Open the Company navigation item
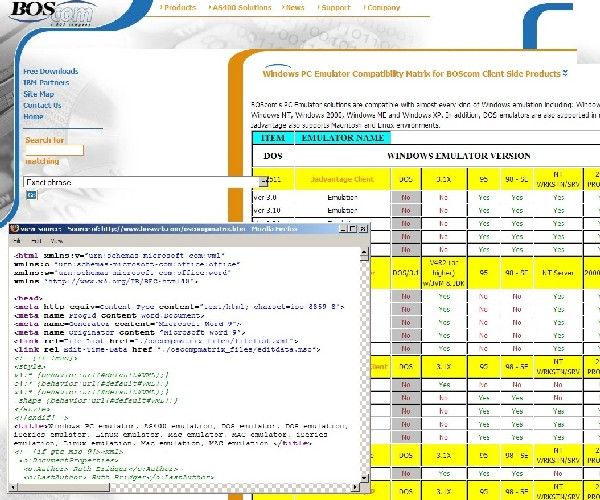This screenshot has width=600, height=500. point(382,8)
